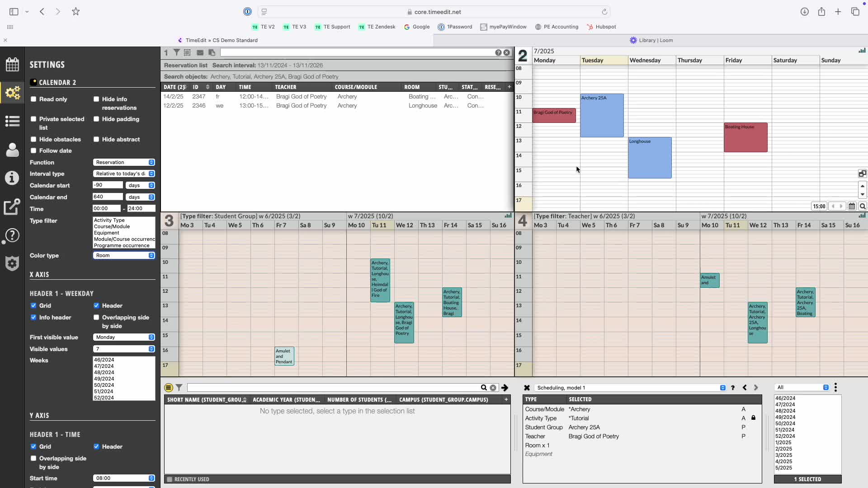Sort by the Teacher column header

pos(286,87)
